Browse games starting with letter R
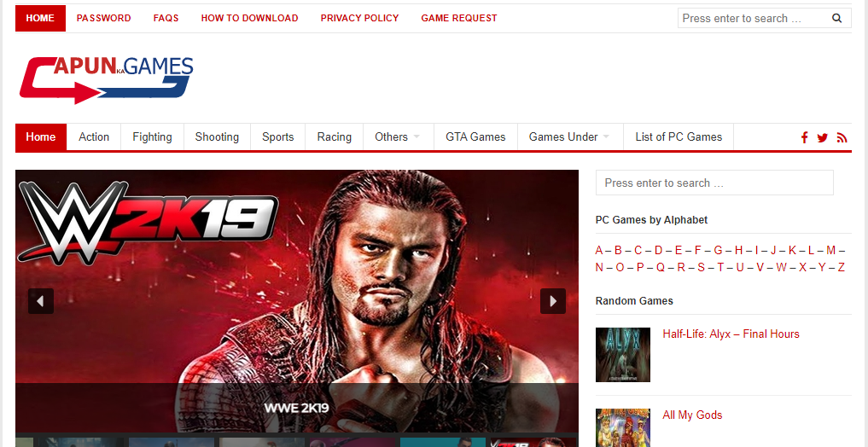 click(x=681, y=267)
